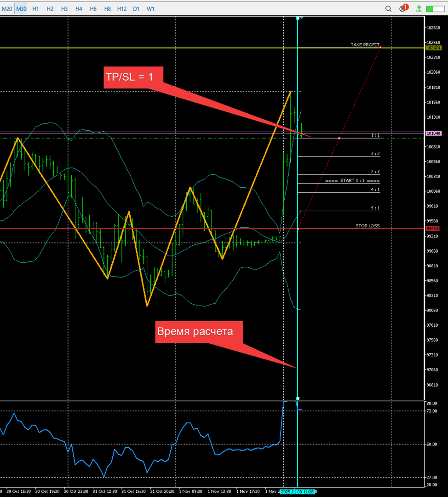This screenshot has height=497, width=448.
Task: Select the red handle on 1:1 level
Action: pyautogui.click(x=339, y=138)
